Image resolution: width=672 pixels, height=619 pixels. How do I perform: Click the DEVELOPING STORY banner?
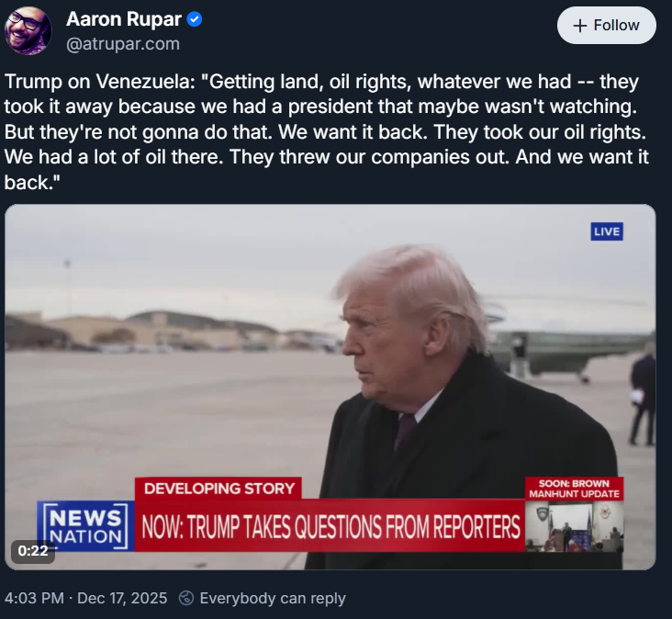point(219,489)
